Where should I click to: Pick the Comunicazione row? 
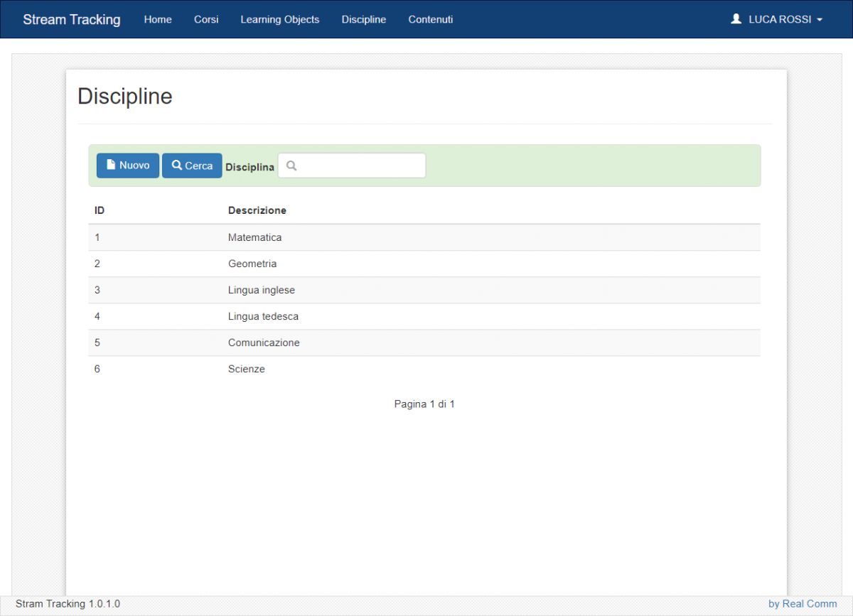(x=264, y=342)
